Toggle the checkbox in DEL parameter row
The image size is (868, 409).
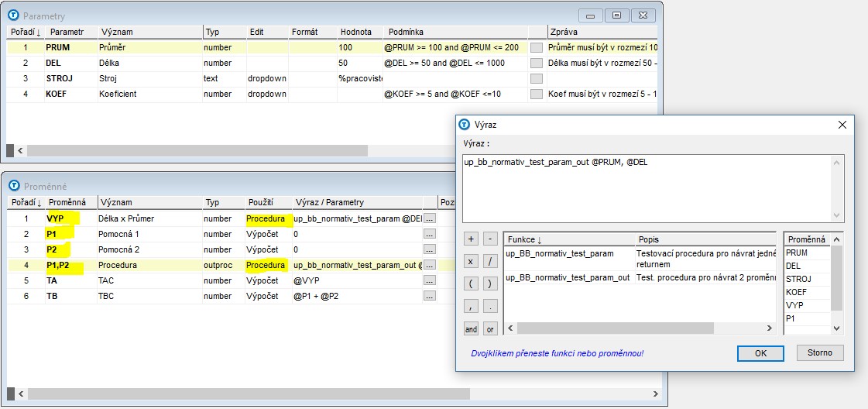point(537,63)
